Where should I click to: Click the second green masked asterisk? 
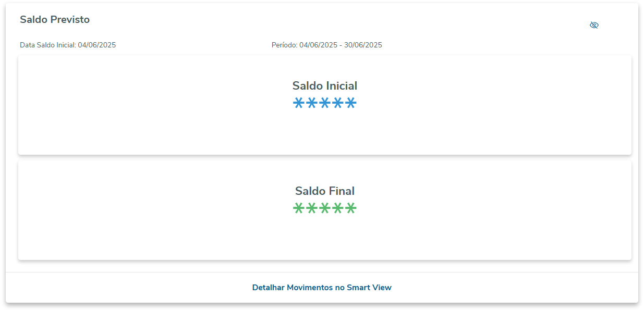click(311, 208)
